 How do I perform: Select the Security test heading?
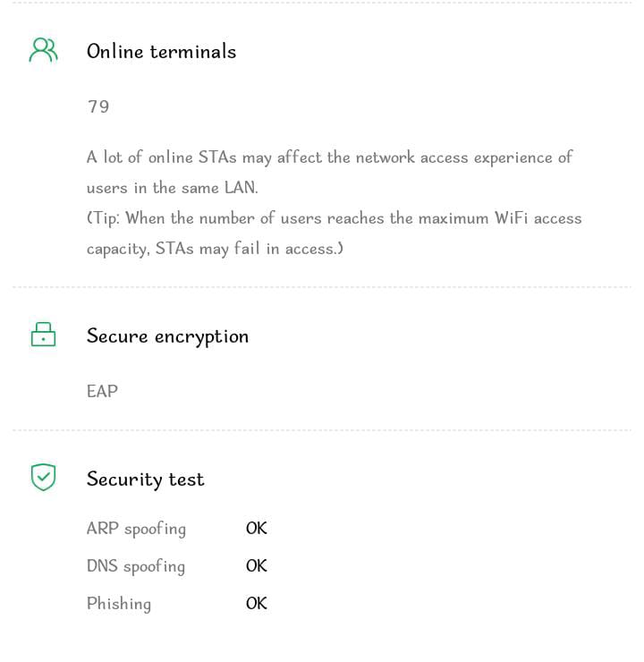[x=145, y=480]
